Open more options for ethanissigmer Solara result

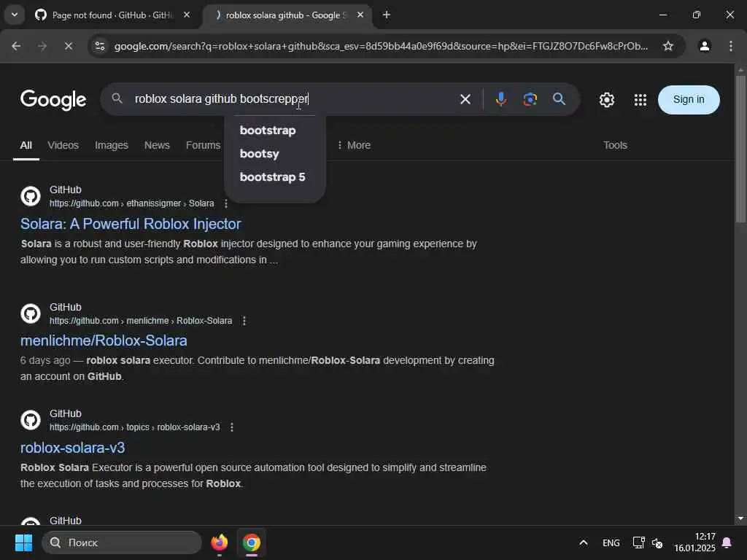coord(226,203)
